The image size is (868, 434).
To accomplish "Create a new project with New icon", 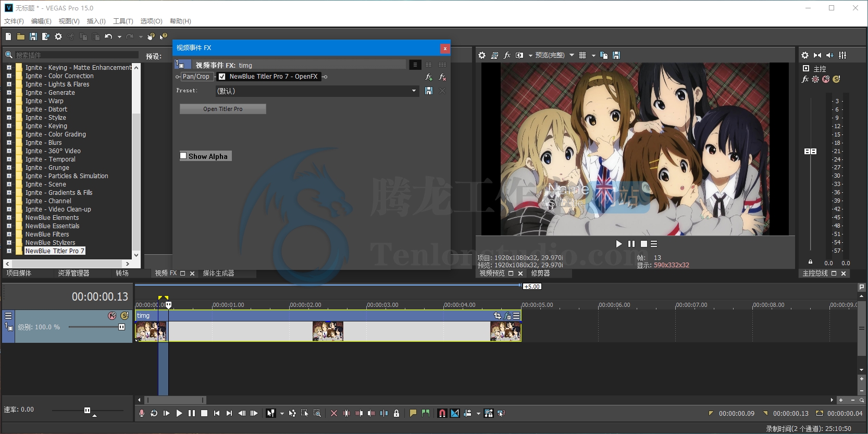I will coord(8,36).
